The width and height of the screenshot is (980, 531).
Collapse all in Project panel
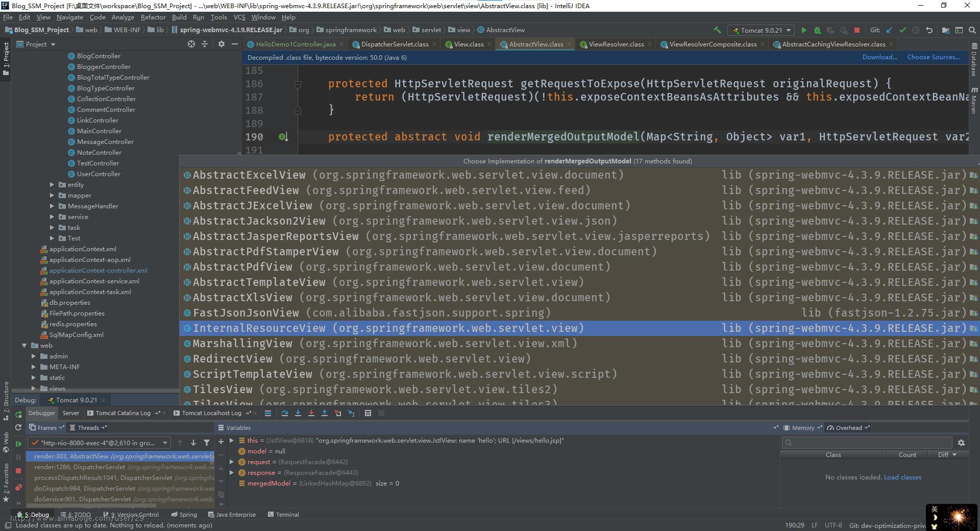pyautogui.click(x=205, y=44)
